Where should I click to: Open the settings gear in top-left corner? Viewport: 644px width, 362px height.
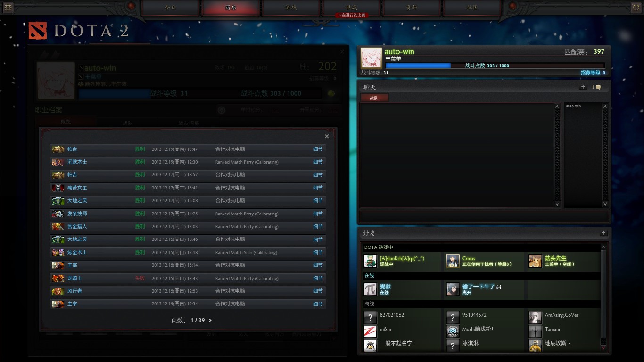8,7
